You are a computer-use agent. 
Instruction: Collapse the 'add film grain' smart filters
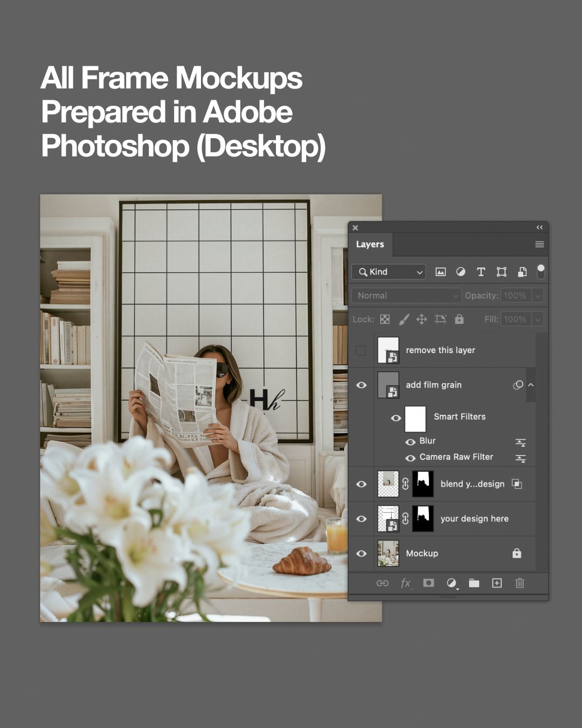pos(531,385)
